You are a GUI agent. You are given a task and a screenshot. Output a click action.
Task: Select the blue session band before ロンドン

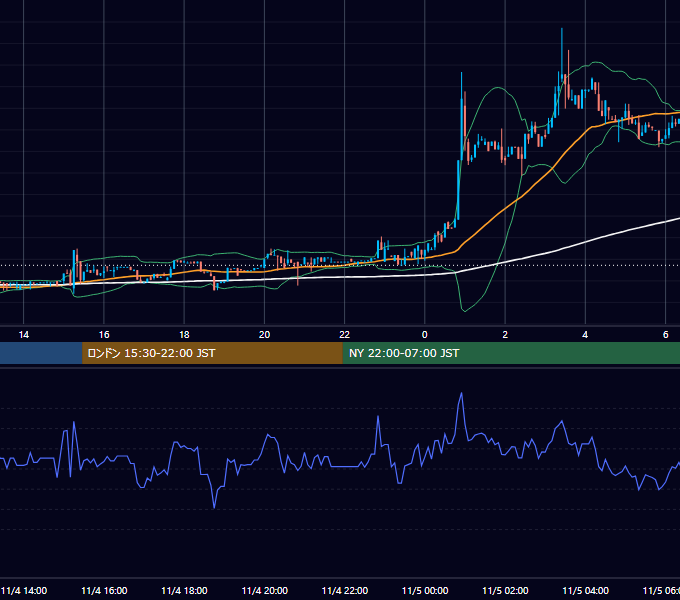[x=41, y=353]
